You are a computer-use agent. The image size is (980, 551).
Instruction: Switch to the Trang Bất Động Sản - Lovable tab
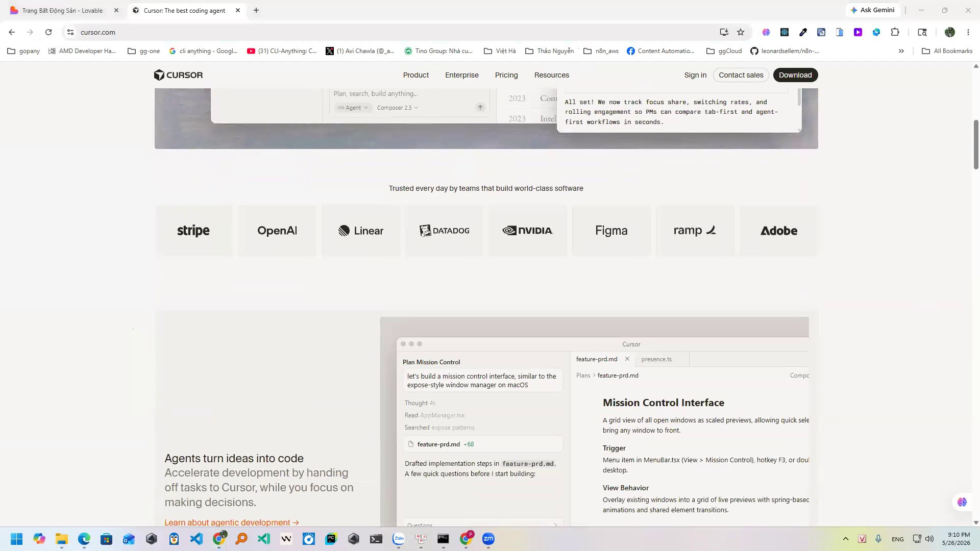click(x=63, y=10)
